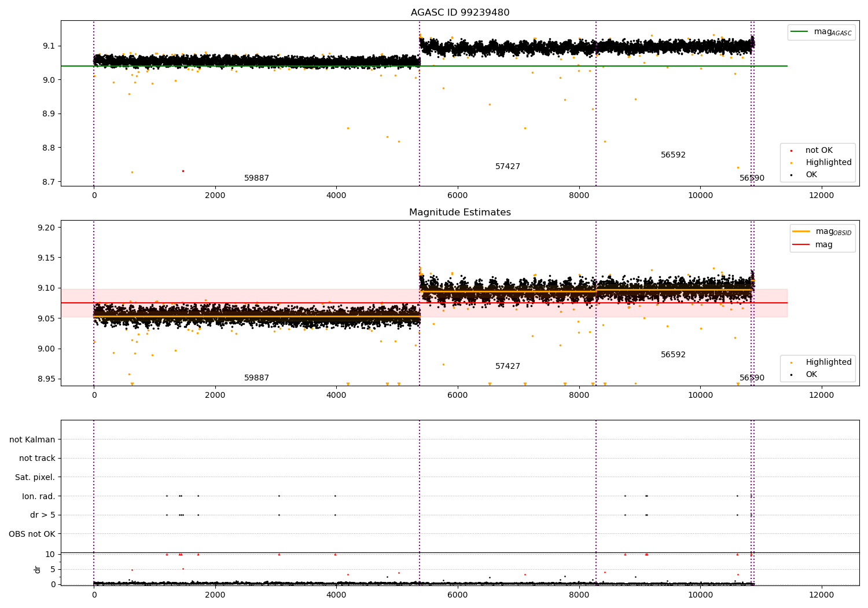The width and height of the screenshot is (868, 608).
Task: Select 'OK' legend entry in the top plot's lower legend
Action: [x=811, y=175]
